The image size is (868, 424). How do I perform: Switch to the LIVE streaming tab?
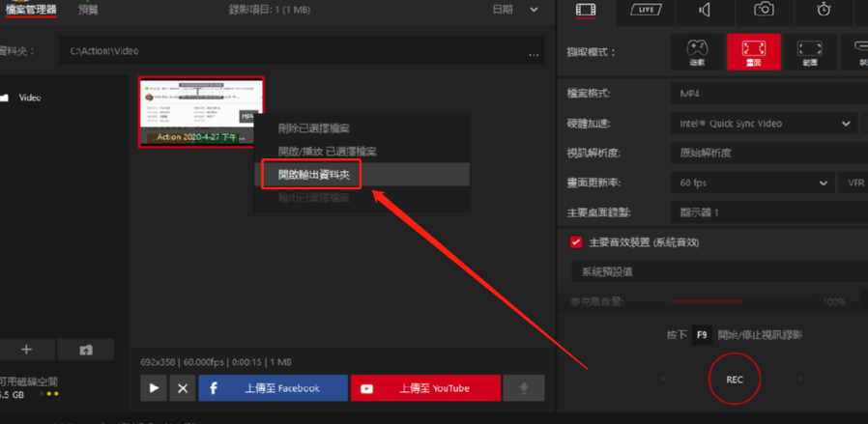646,10
